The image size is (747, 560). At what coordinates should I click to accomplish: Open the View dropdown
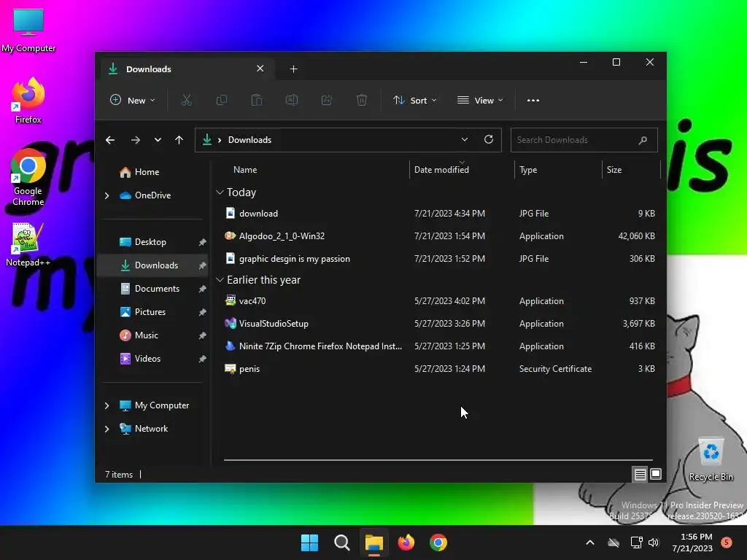[x=480, y=101]
